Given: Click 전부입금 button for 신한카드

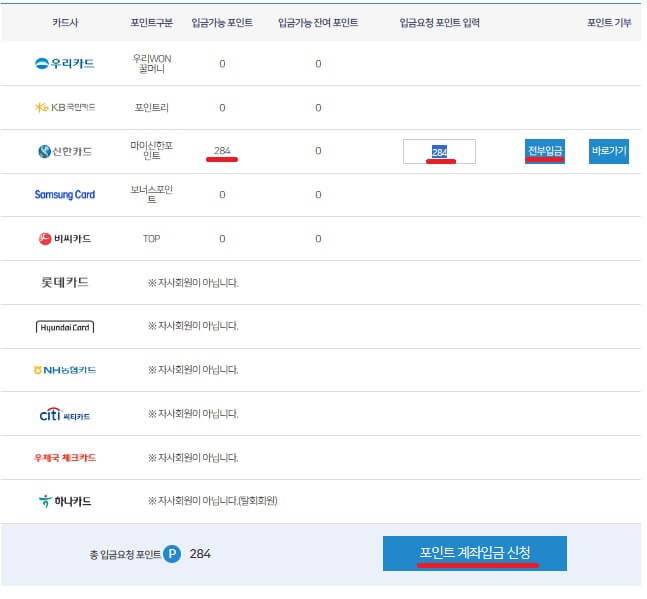Looking at the screenshot, I should (545, 151).
